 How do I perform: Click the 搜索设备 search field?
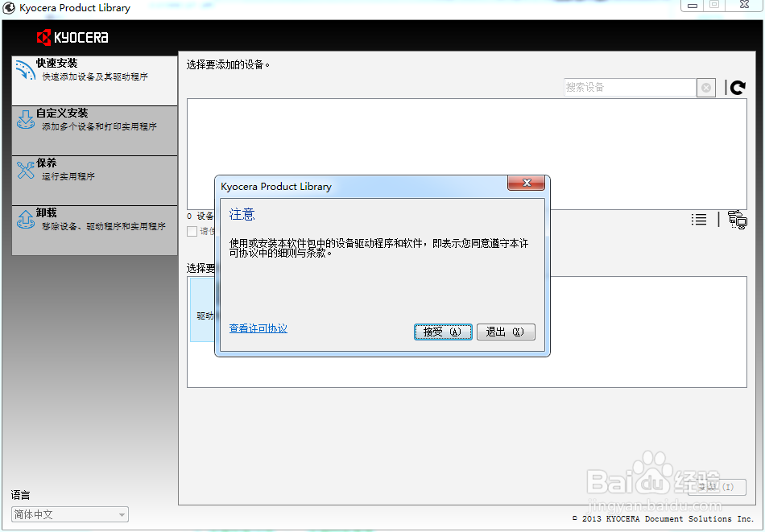click(x=630, y=88)
